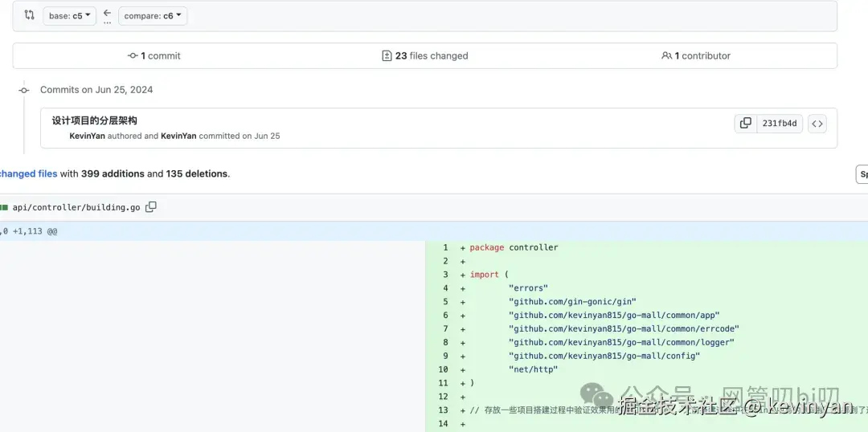The height and width of the screenshot is (432, 868).
Task: Click the Commits on Jun 25, 2024 heading
Action: point(96,90)
